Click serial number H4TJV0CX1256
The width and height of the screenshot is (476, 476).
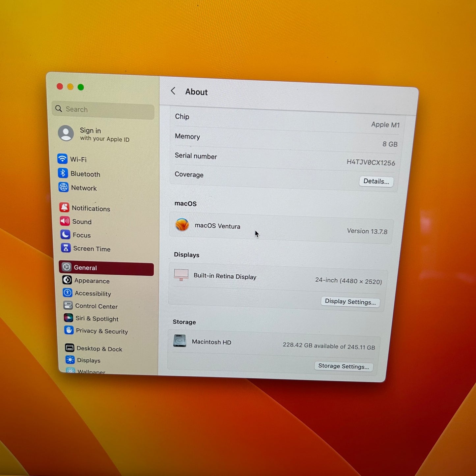click(x=371, y=162)
